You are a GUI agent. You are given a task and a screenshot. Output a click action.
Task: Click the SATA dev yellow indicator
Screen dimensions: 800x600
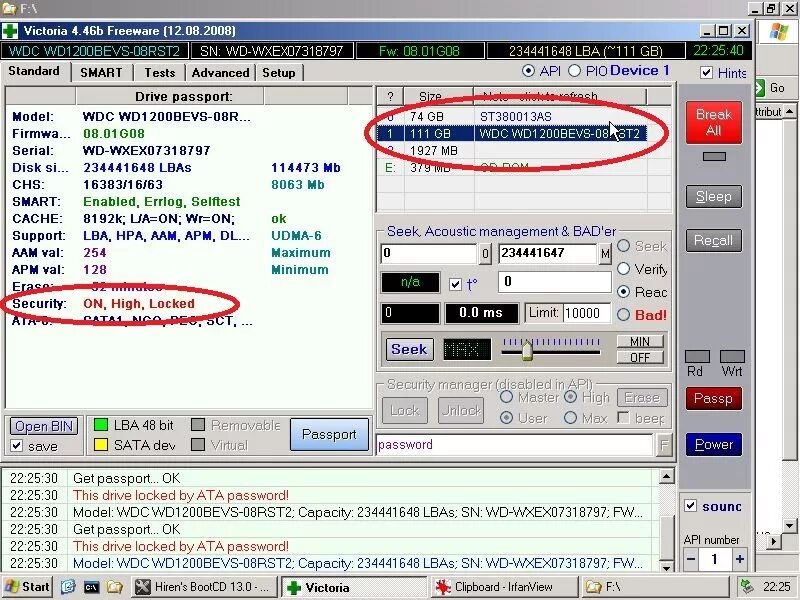(101, 445)
